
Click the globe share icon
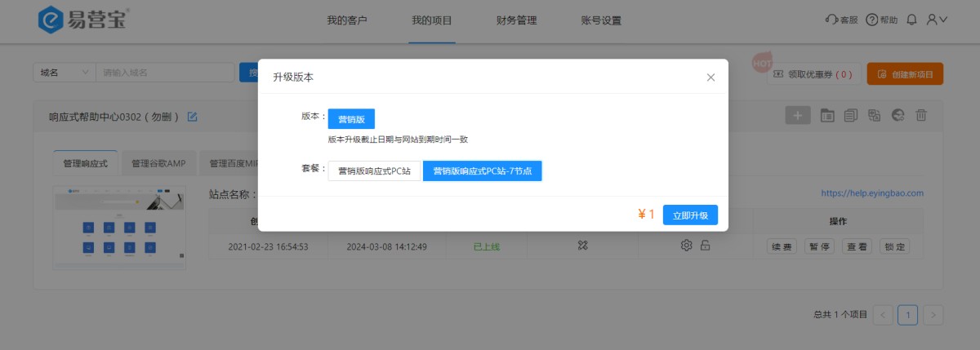[x=898, y=116]
